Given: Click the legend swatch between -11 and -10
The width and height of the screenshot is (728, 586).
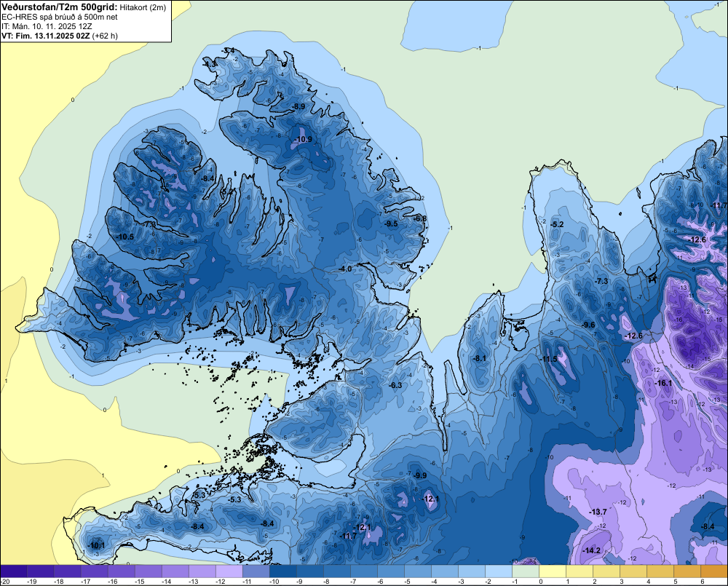Looking at the screenshot, I should 257,571.
